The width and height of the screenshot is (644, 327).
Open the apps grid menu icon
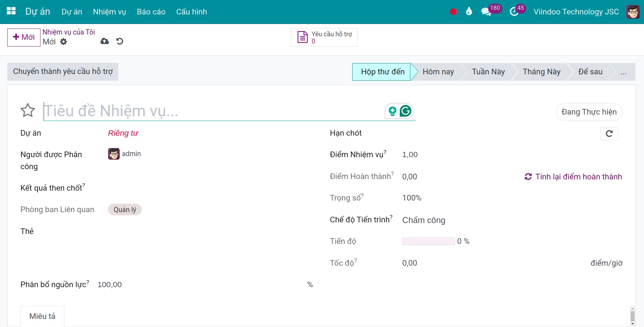(11, 11)
